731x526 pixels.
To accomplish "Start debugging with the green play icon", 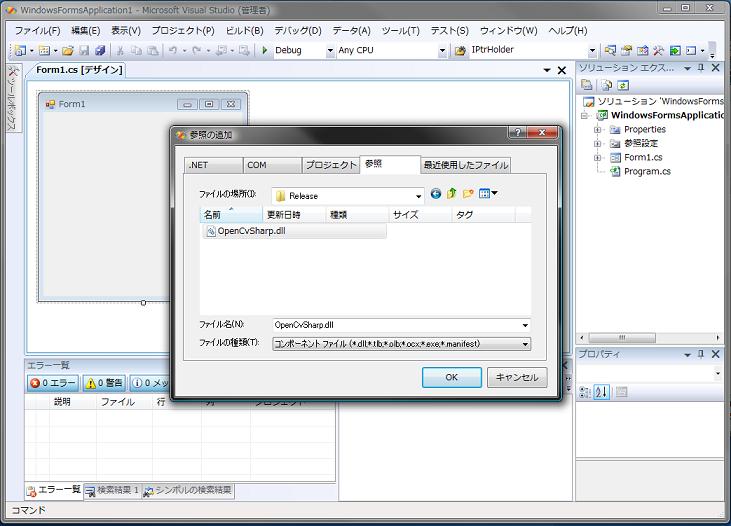I will coord(265,50).
